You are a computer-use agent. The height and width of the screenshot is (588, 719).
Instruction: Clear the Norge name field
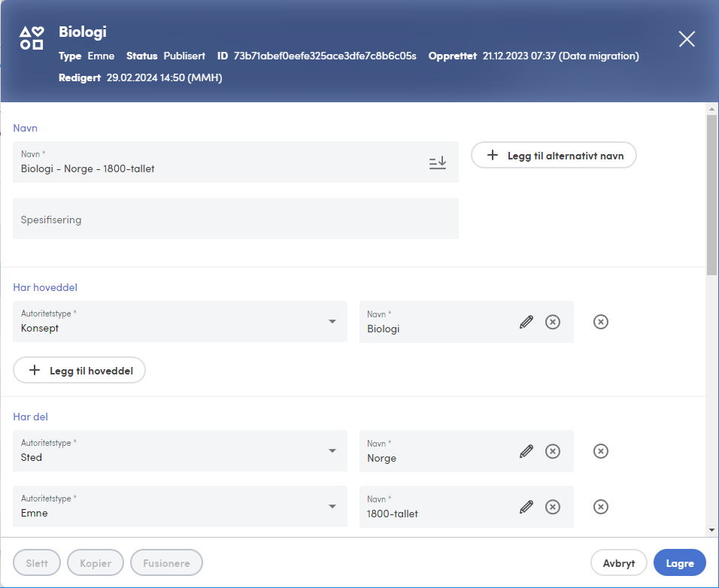[553, 451]
